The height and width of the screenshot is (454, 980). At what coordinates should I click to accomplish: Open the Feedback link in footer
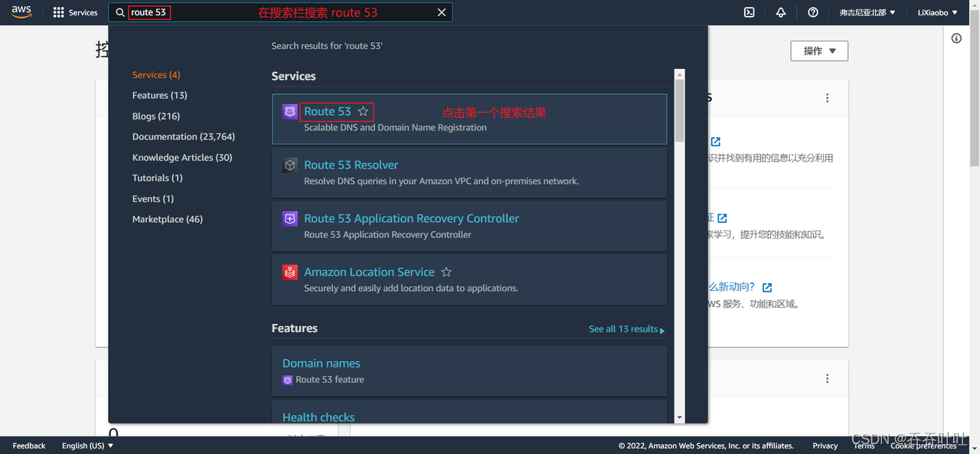pos(29,446)
